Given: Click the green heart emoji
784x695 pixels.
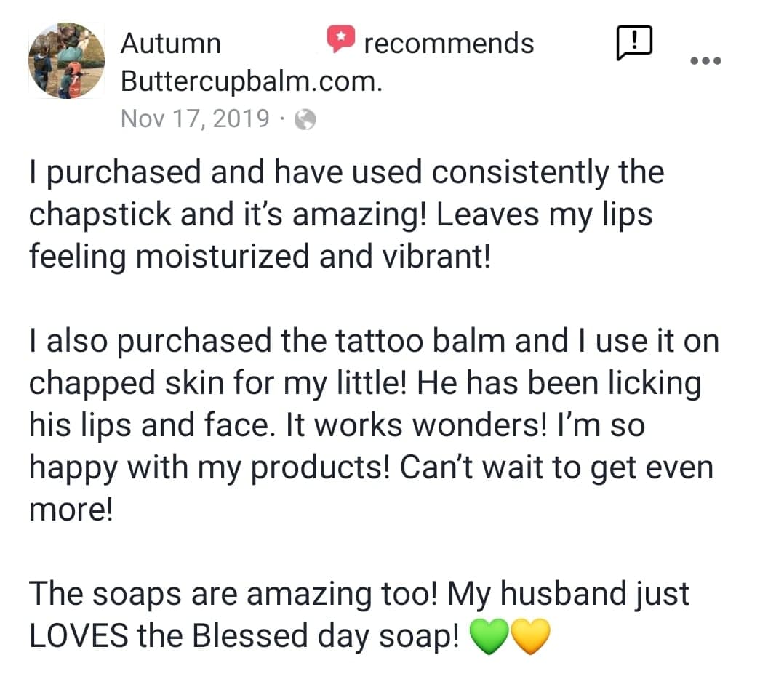Looking at the screenshot, I should 489,636.
